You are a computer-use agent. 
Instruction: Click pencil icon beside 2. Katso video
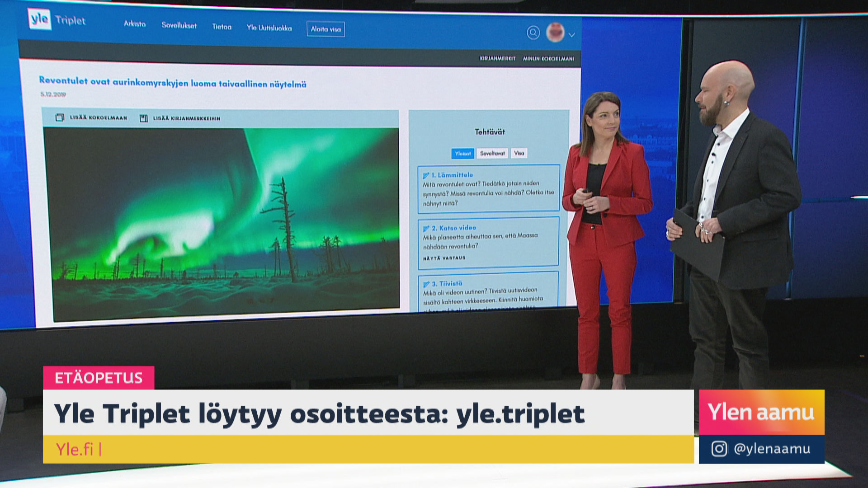coord(426,229)
